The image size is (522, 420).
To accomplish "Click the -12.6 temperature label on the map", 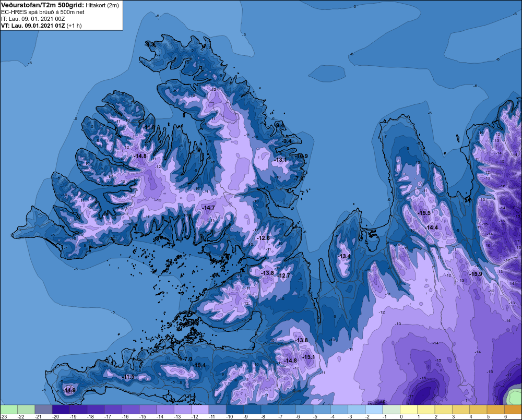I will 263,238.
